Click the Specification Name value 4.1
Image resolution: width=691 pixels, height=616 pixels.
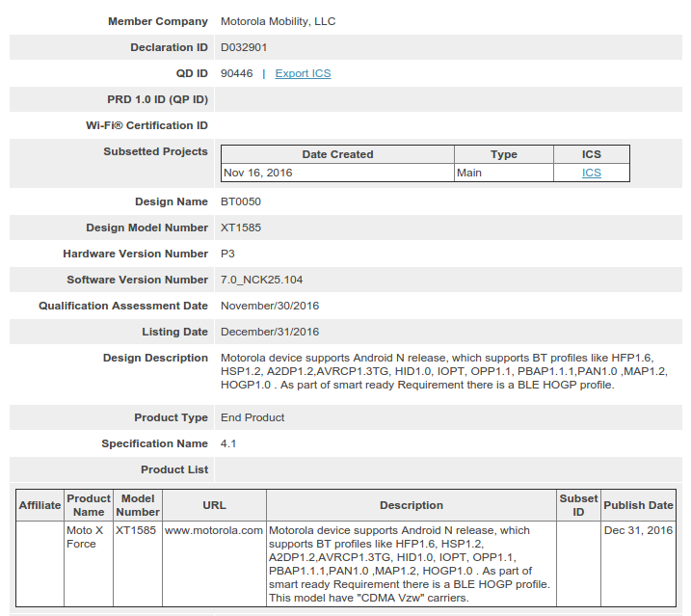[x=228, y=443]
